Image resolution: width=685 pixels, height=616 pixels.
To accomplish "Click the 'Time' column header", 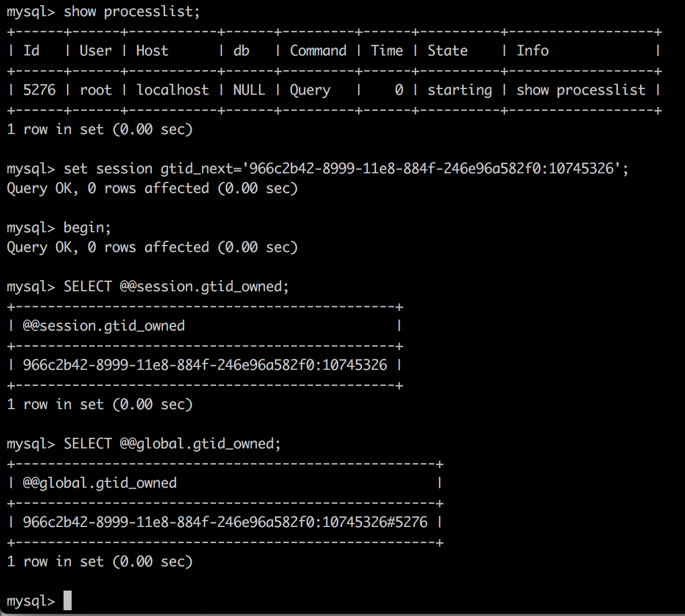I will (x=386, y=51).
